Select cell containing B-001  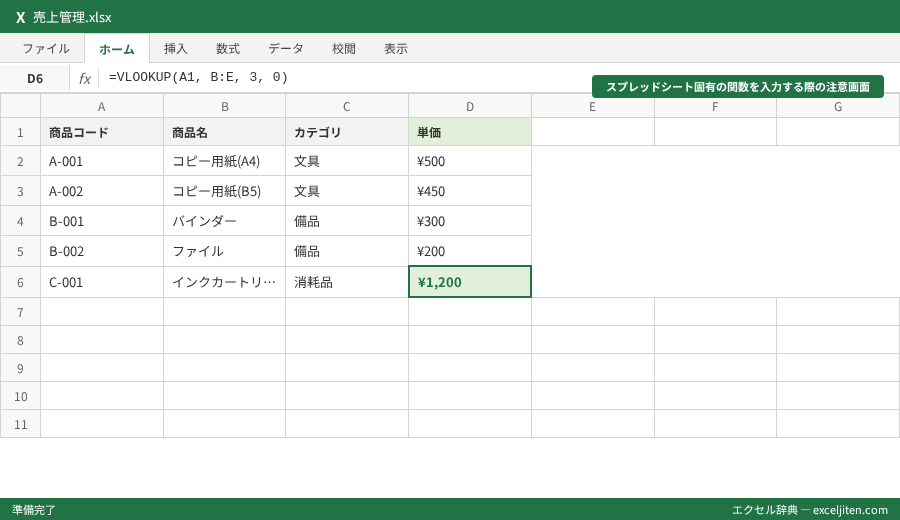coord(102,221)
